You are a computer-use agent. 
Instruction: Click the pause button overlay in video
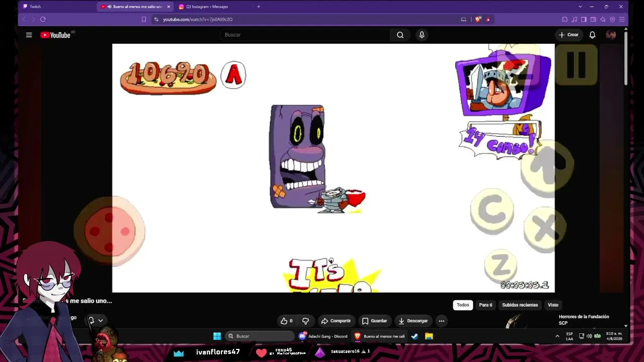click(x=576, y=64)
